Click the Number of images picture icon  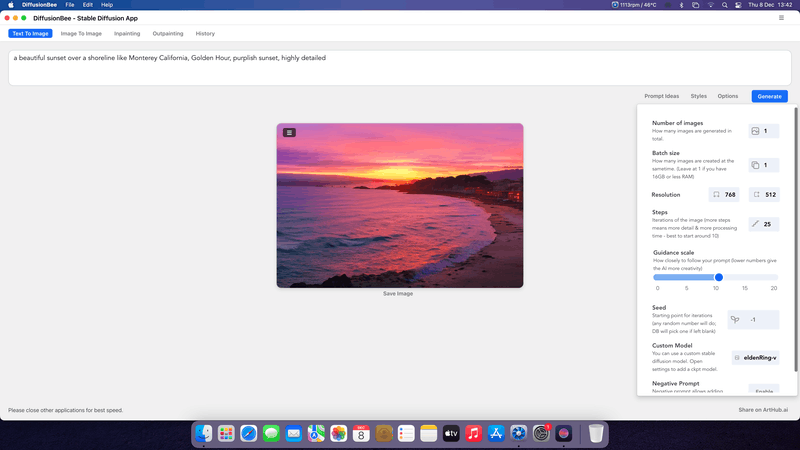[x=755, y=131]
